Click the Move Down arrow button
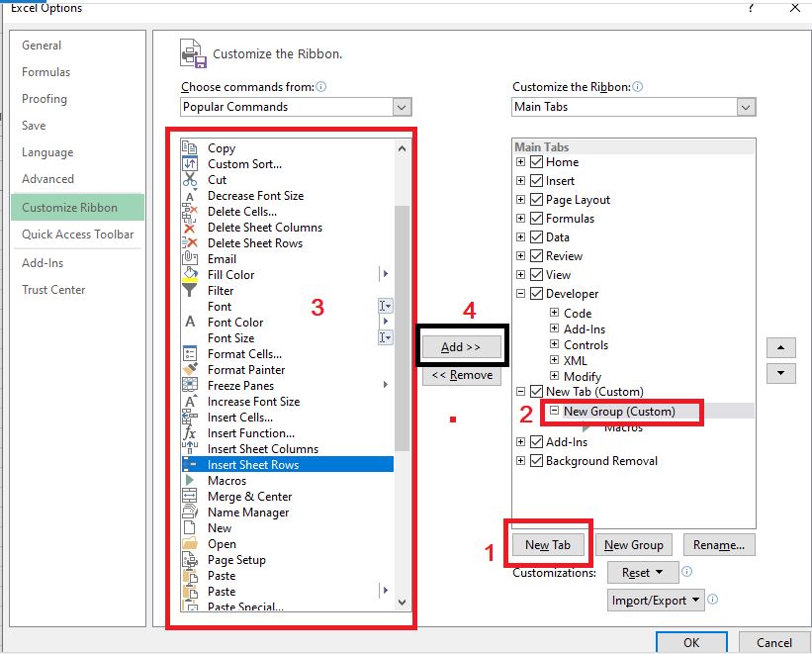Image resolution: width=812 pixels, height=654 pixels. click(780, 373)
